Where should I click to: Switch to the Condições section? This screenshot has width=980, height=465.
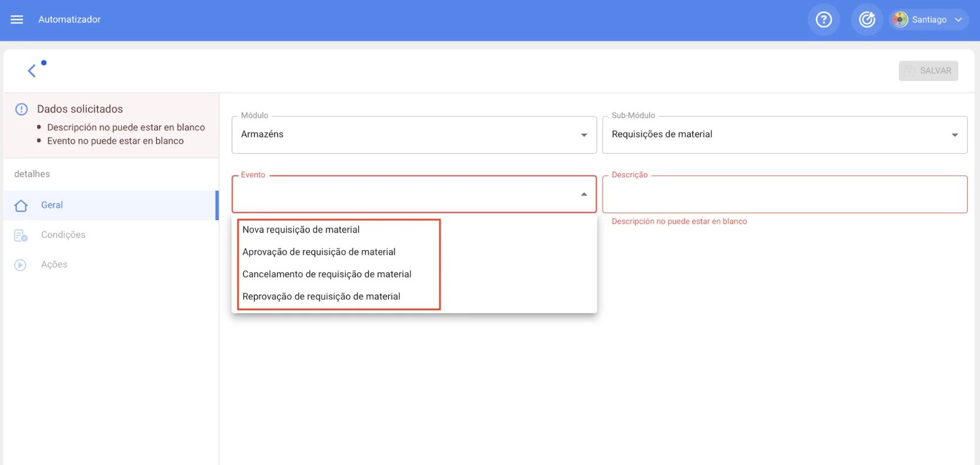pyautogui.click(x=63, y=235)
